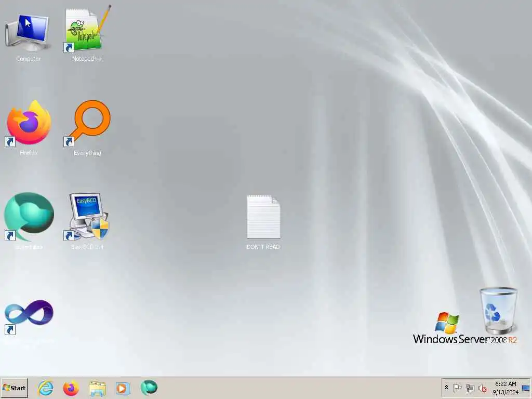Screen dimensions: 532x399
Task: Launch Internet Explorer from the taskbar
Action: (46, 388)
